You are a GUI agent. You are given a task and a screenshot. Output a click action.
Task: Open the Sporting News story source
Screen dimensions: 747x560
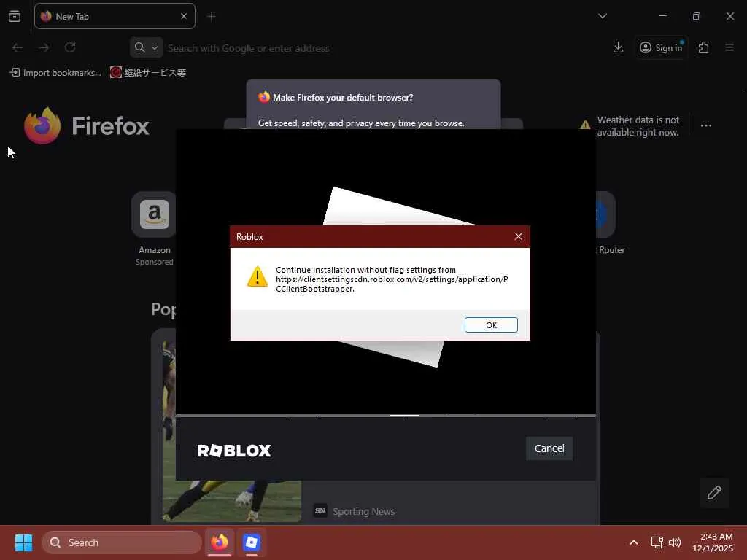coord(354,511)
